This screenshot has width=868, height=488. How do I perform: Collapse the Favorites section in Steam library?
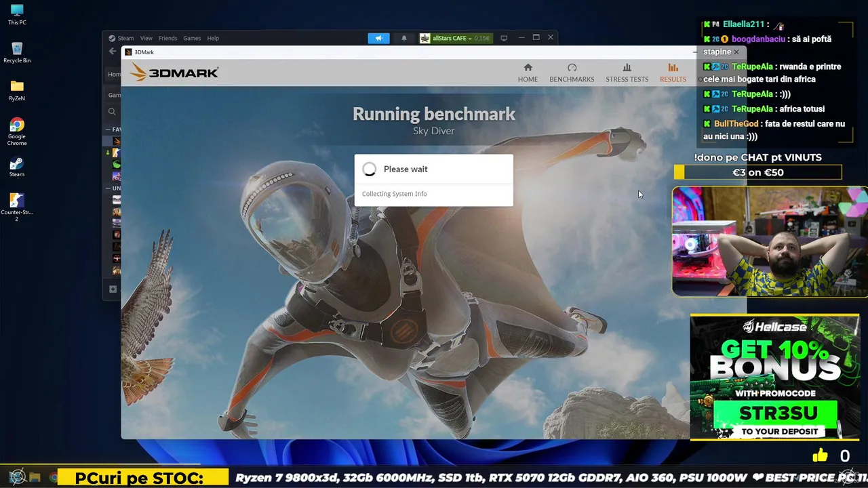click(x=108, y=129)
